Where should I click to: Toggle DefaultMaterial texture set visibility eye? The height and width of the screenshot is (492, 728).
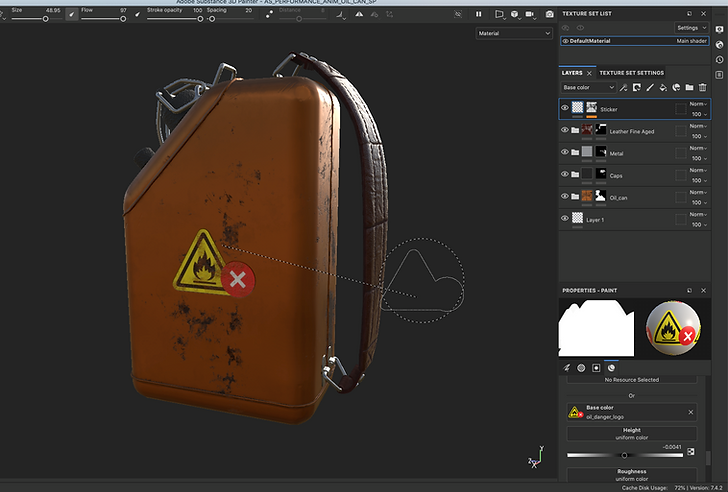(565, 41)
